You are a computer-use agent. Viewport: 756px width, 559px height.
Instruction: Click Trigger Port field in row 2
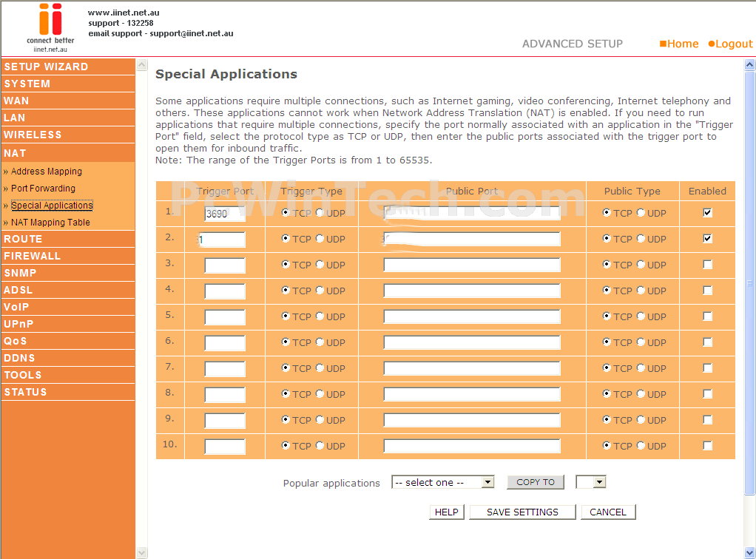click(x=222, y=240)
